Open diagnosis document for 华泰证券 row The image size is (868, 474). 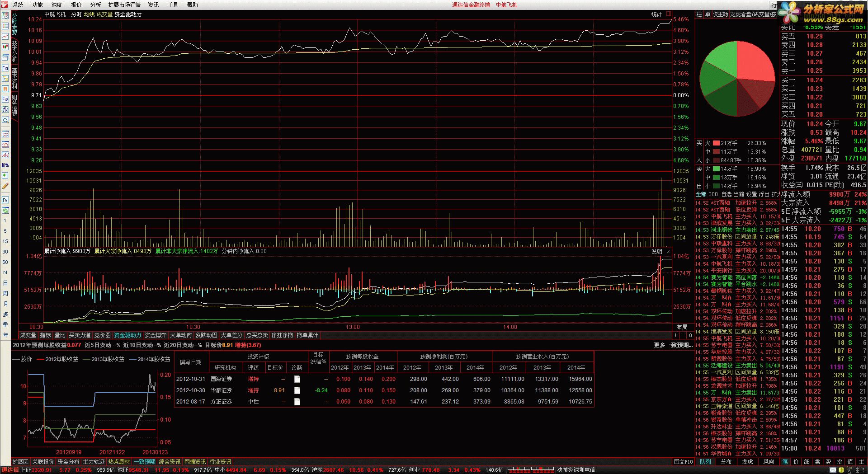coord(297,390)
